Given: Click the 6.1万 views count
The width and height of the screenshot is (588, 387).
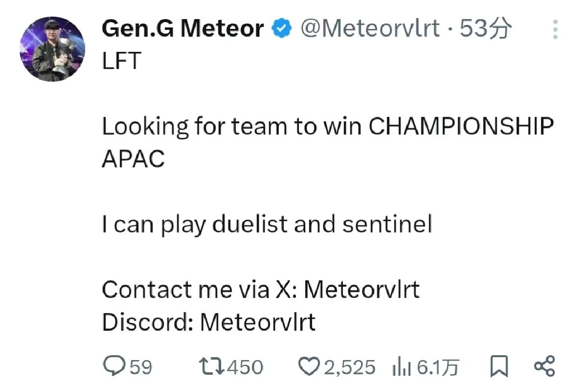Looking at the screenshot, I should click(438, 367).
